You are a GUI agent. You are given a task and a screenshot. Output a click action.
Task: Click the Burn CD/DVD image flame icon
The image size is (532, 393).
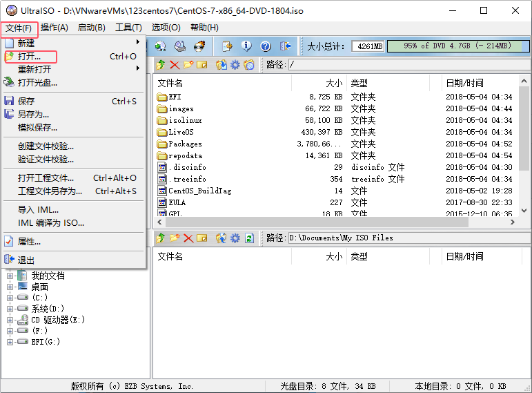199,46
